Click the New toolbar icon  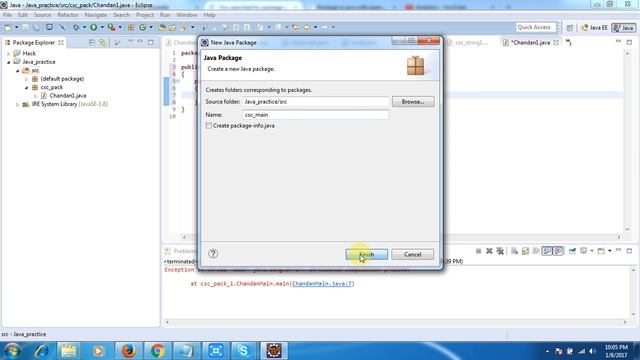point(8,27)
